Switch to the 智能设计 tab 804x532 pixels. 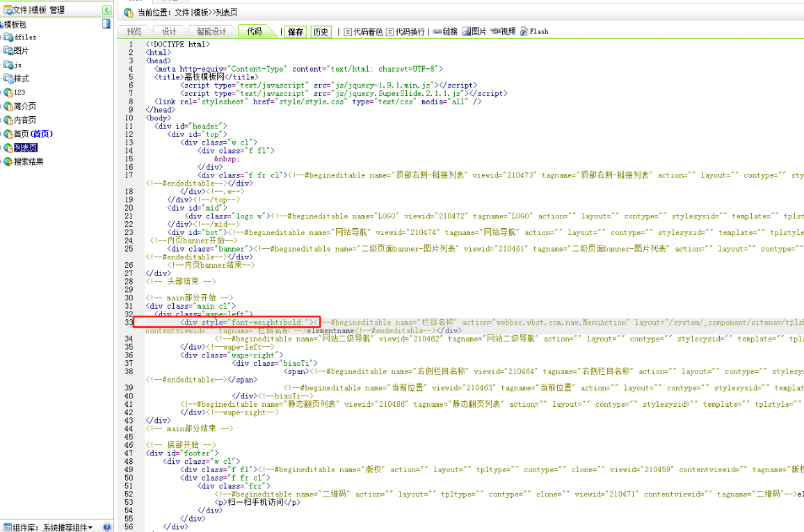pos(211,31)
